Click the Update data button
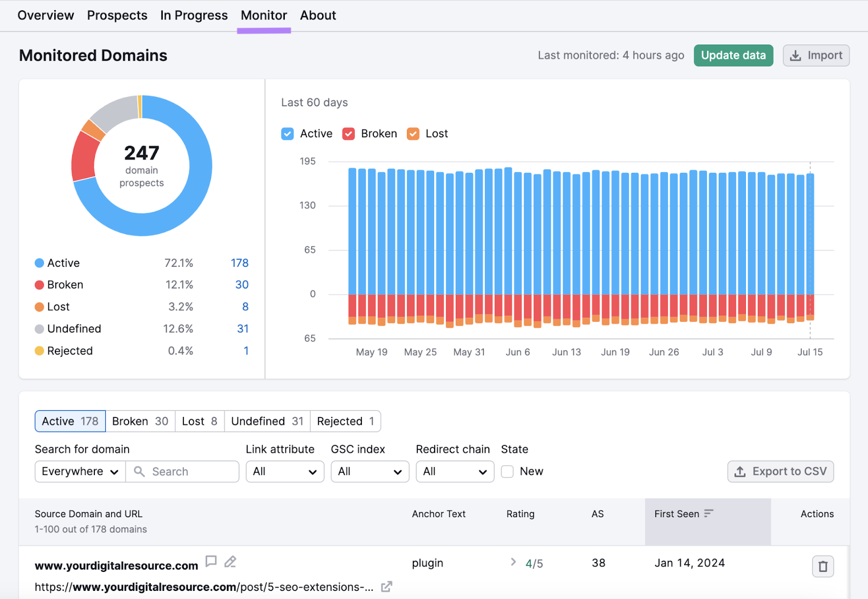This screenshot has width=868, height=599. 733,55
